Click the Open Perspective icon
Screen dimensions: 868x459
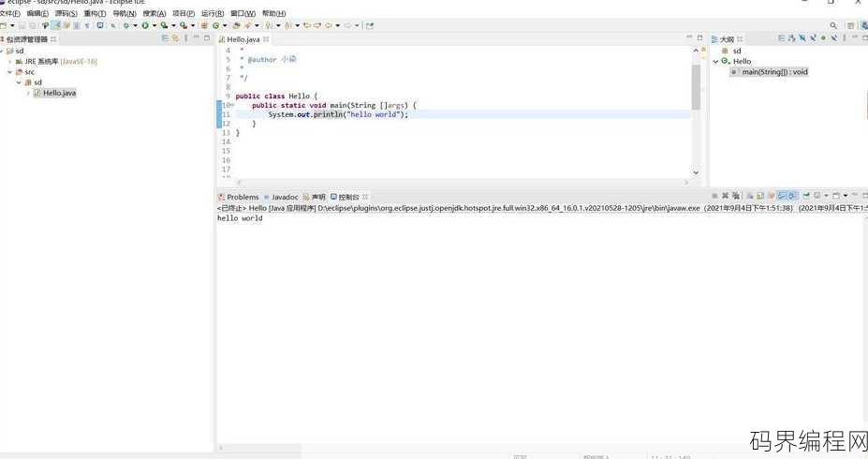[x=850, y=25]
